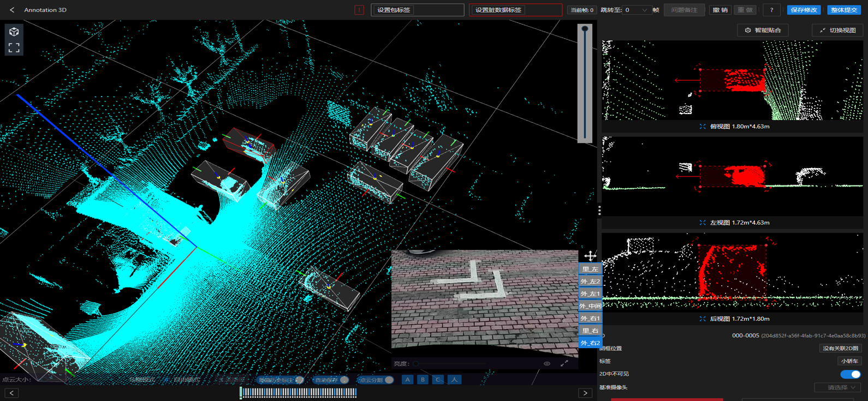Screen dimensions: 868x401
Task: Expand the camera image preview with arrows icon
Action: tap(564, 363)
